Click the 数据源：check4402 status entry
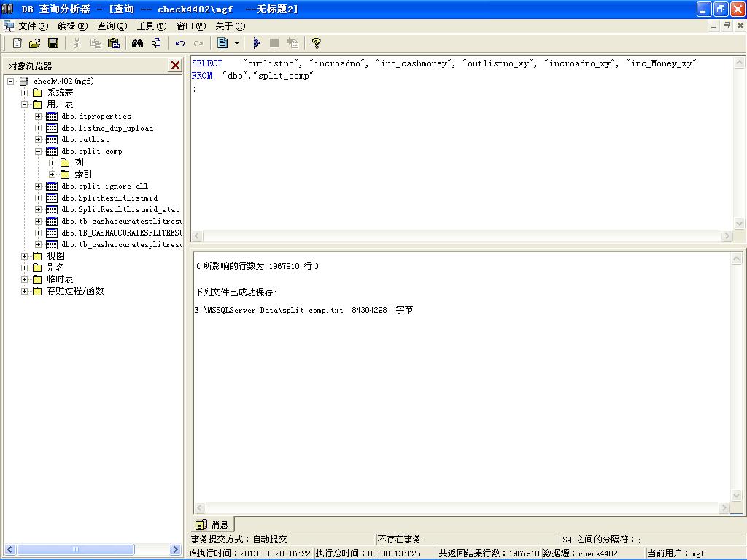The image size is (747, 560). click(x=580, y=553)
